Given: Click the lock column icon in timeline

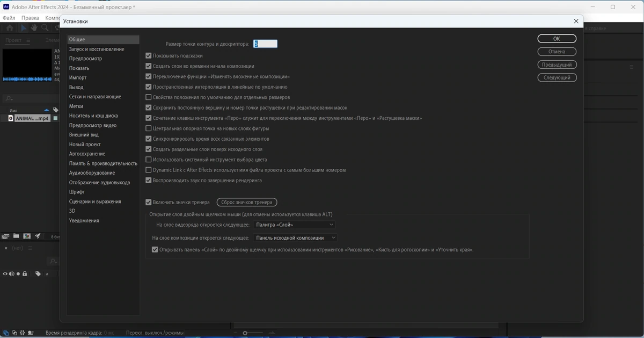Looking at the screenshot, I should tap(24, 274).
